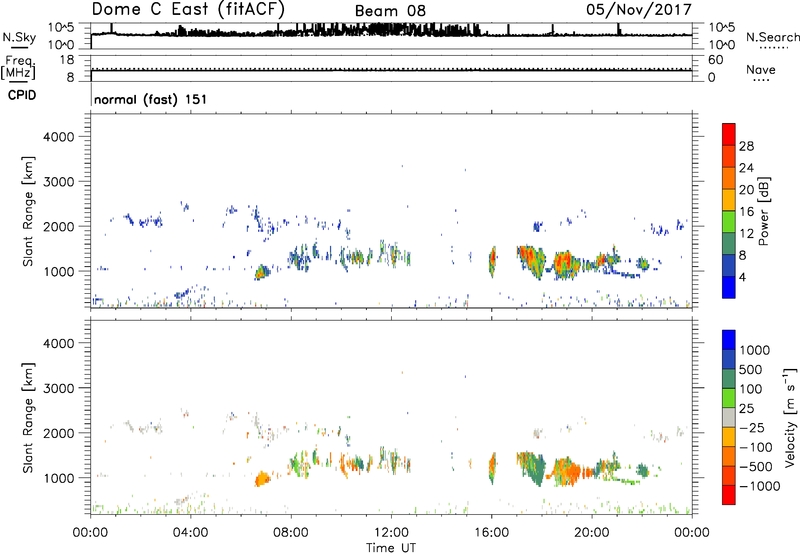Viewport: 800px width, 554px height.
Task: Click the -1000 value on Velocity scale
Action: (x=759, y=486)
